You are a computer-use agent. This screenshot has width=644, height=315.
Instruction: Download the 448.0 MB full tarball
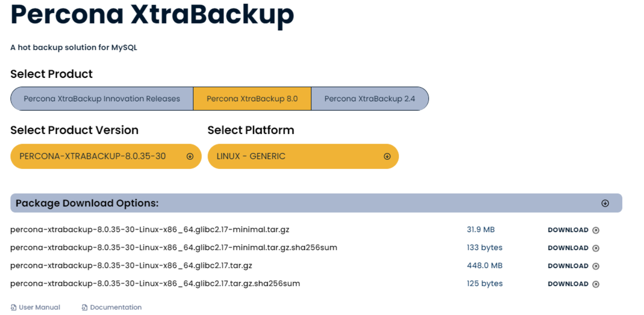(x=568, y=266)
